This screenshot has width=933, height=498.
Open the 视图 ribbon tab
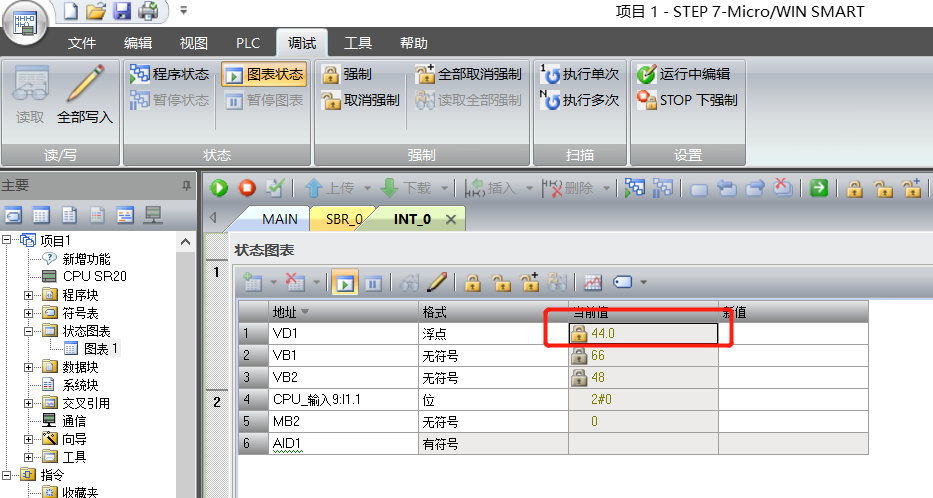(x=193, y=43)
